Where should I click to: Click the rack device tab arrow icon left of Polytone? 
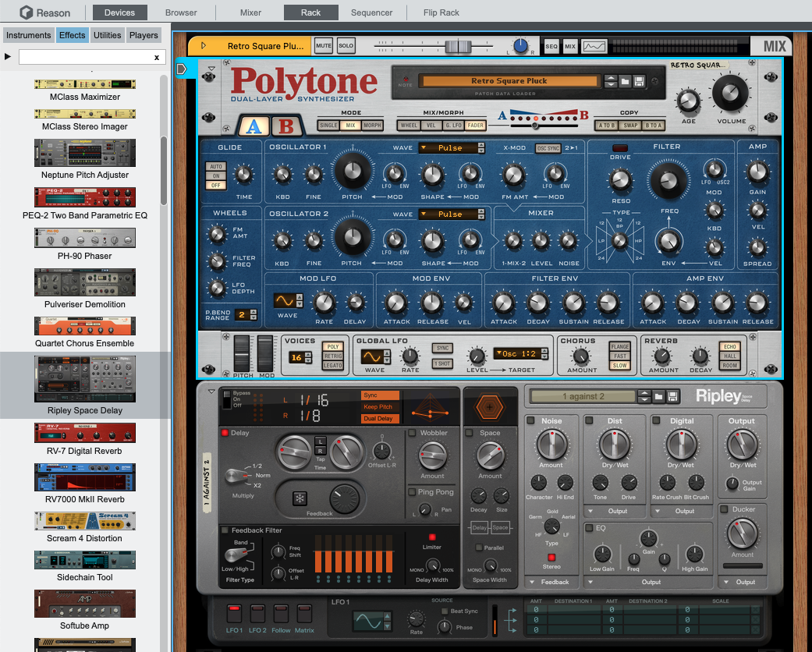(181, 69)
